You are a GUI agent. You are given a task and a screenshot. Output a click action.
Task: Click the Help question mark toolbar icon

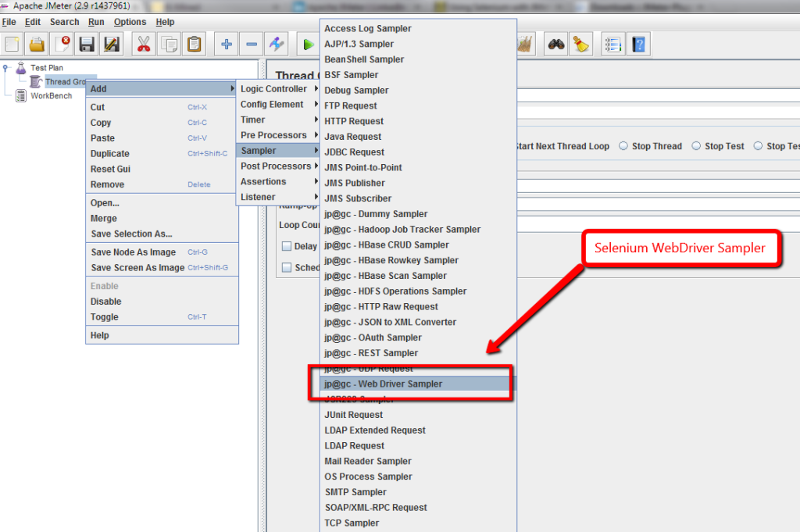click(x=638, y=45)
